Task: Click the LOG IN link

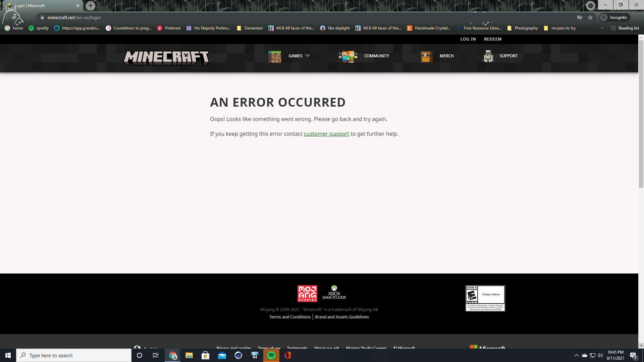Action: (468, 39)
